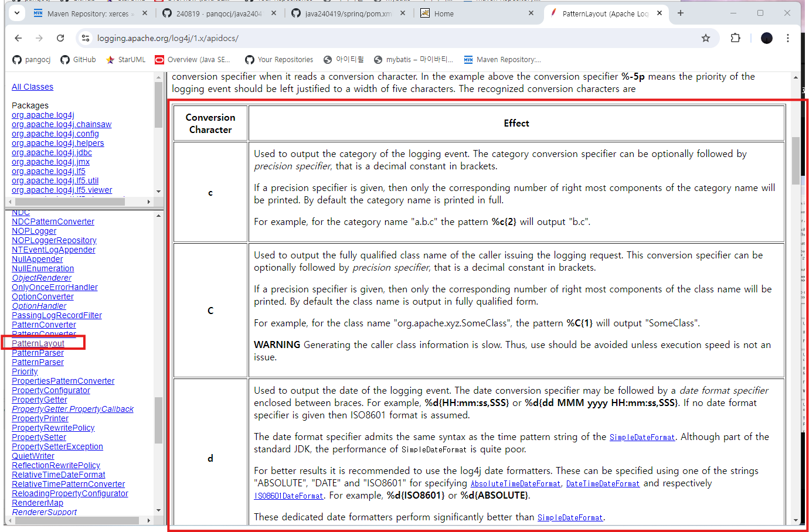Open the Chrome profile avatar

coord(767,38)
